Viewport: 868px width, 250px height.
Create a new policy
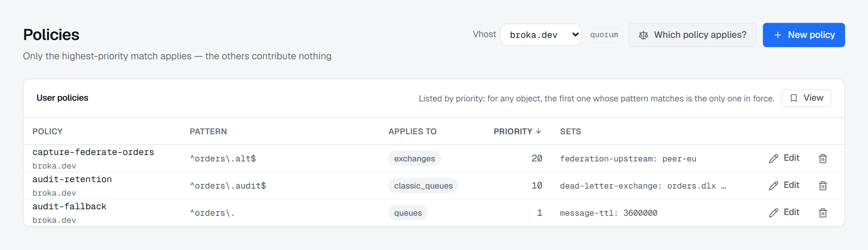point(804,35)
